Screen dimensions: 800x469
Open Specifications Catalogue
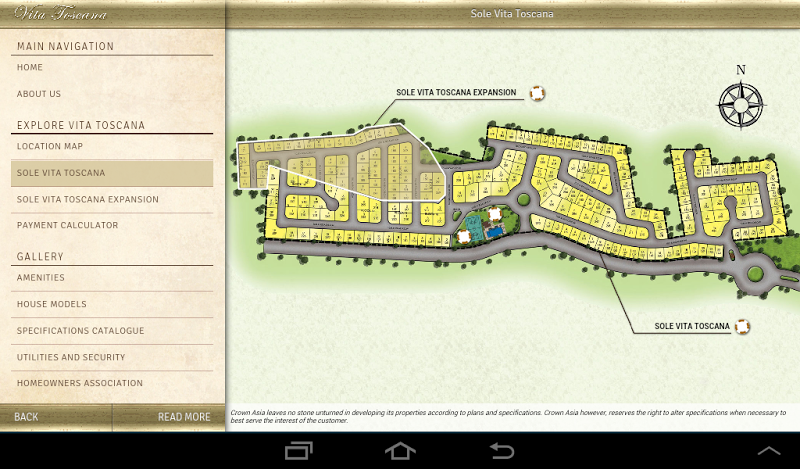[x=112, y=331]
